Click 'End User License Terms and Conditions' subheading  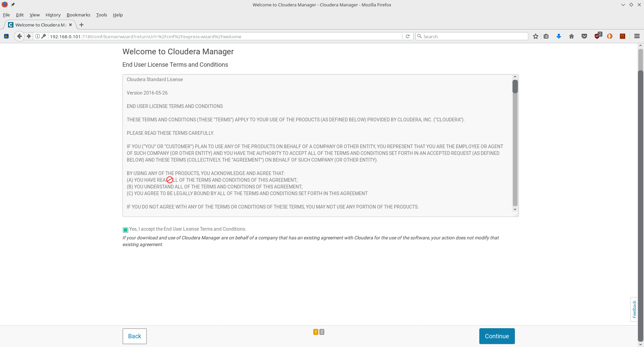click(175, 65)
